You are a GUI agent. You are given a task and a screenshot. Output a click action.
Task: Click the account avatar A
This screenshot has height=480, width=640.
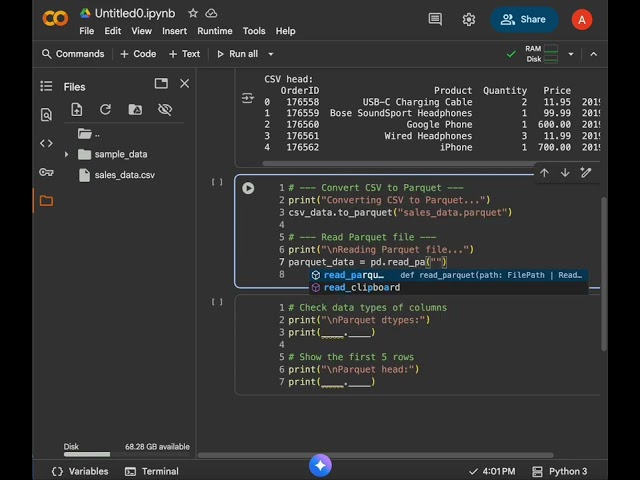pyautogui.click(x=582, y=20)
